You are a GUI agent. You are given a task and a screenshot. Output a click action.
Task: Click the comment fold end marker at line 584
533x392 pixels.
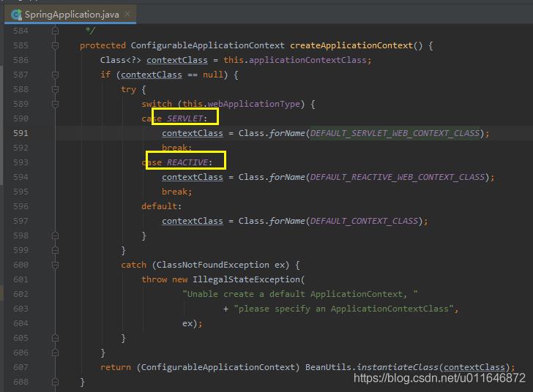click(x=55, y=31)
